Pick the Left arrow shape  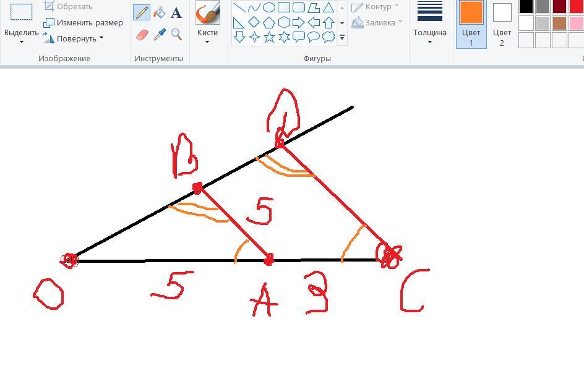point(314,22)
